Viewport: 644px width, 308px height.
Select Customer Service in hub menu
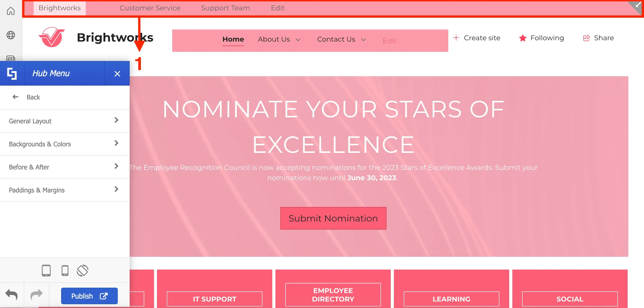[150, 8]
